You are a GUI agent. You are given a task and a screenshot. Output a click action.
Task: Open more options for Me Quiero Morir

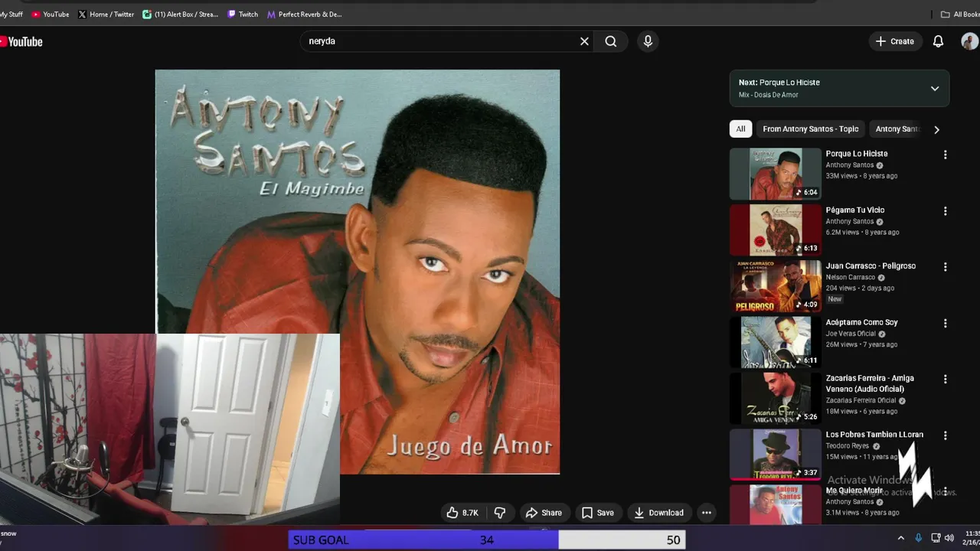(x=945, y=492)
